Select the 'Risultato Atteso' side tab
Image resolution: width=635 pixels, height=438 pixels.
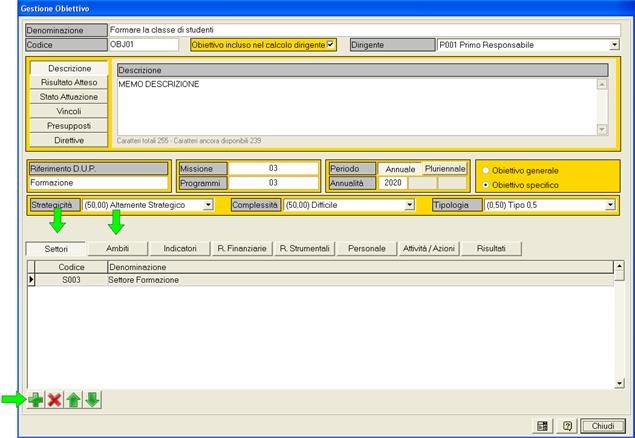click(x=69, y=83)
